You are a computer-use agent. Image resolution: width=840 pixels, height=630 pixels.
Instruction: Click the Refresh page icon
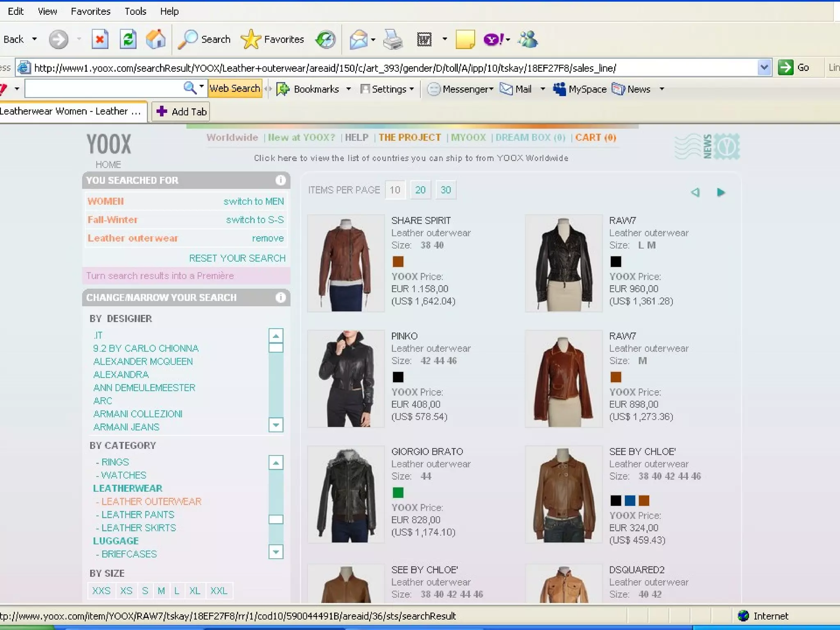128,40
